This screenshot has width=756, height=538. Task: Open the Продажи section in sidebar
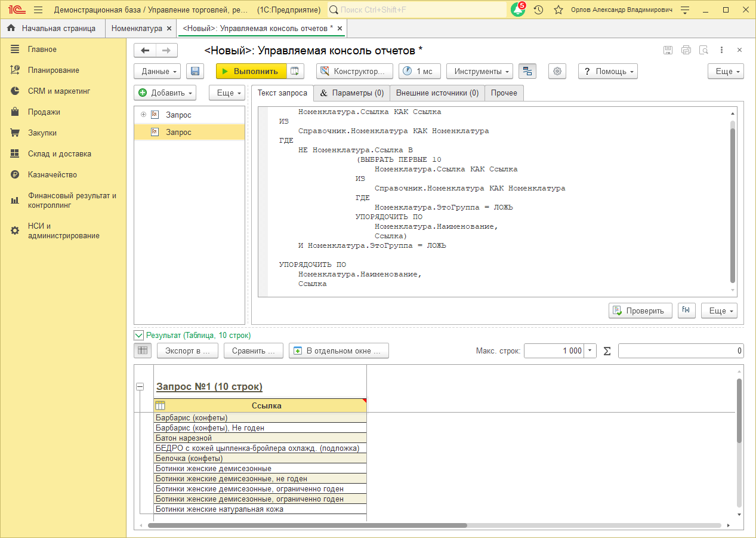tap(44, 112)
